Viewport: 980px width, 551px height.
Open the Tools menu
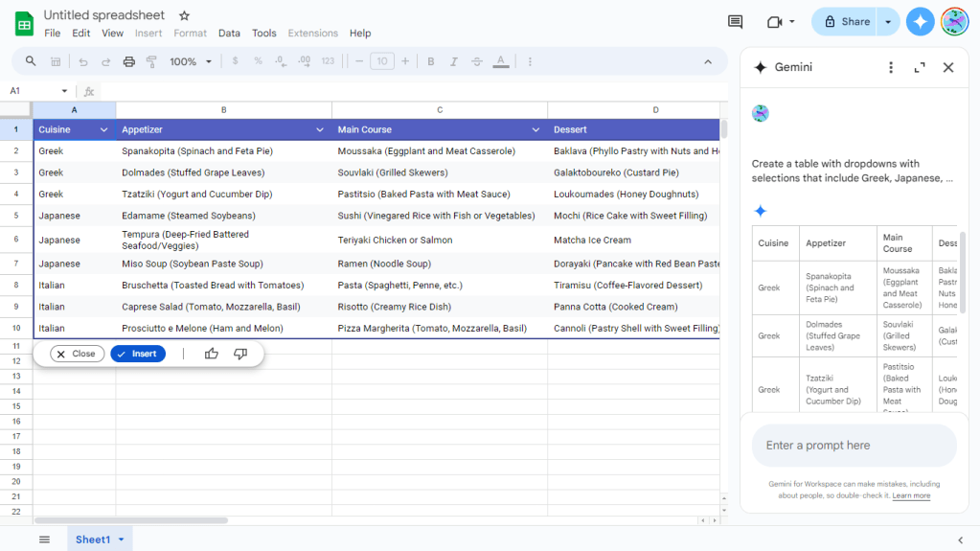263,33
